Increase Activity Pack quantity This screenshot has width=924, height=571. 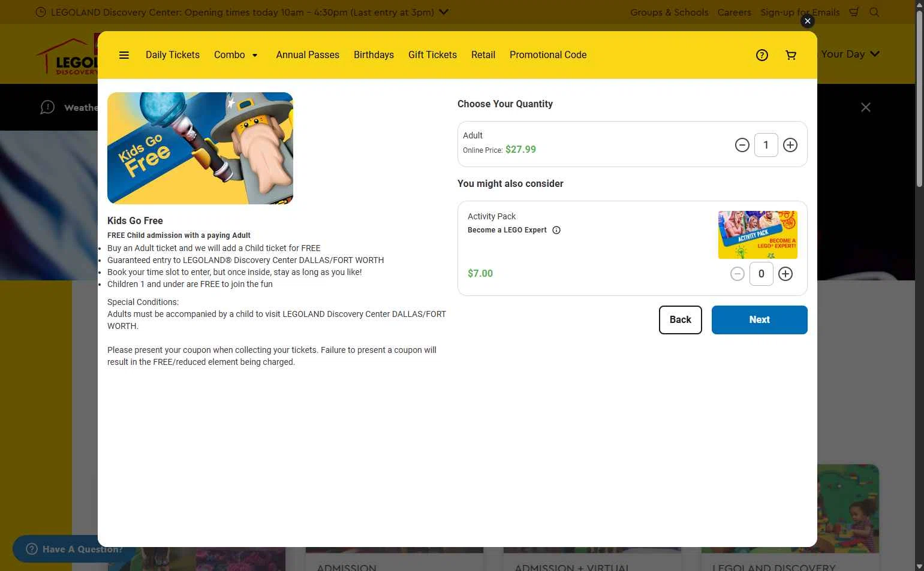pos(785,274)
